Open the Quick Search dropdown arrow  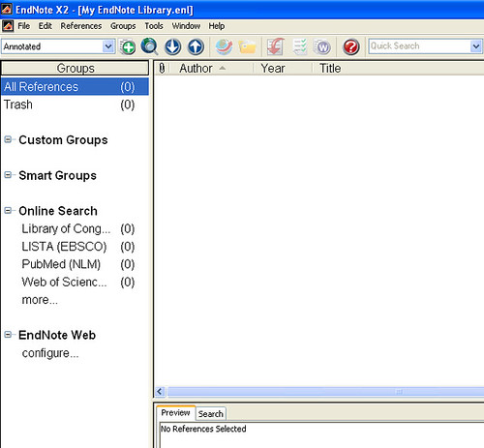(x=476, y=46)
